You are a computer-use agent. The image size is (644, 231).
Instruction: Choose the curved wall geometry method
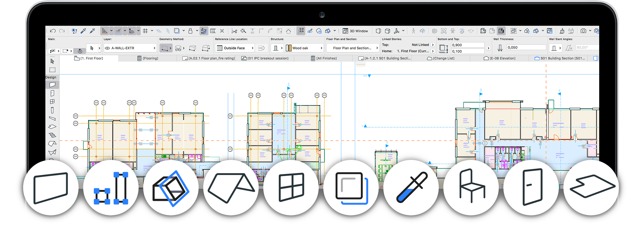179,48
